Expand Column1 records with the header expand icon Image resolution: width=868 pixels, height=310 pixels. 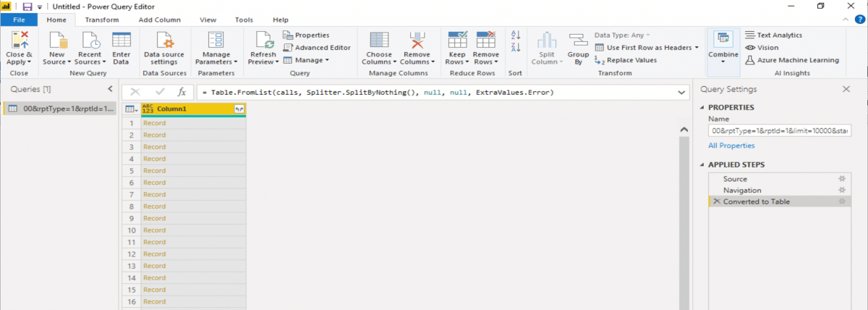(239, 109)
